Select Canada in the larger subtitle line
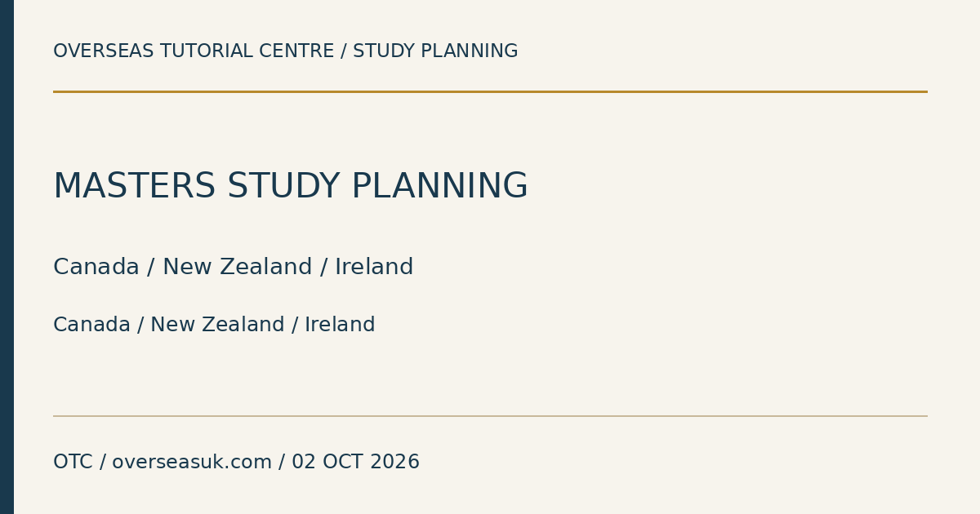 click(96, 268)
